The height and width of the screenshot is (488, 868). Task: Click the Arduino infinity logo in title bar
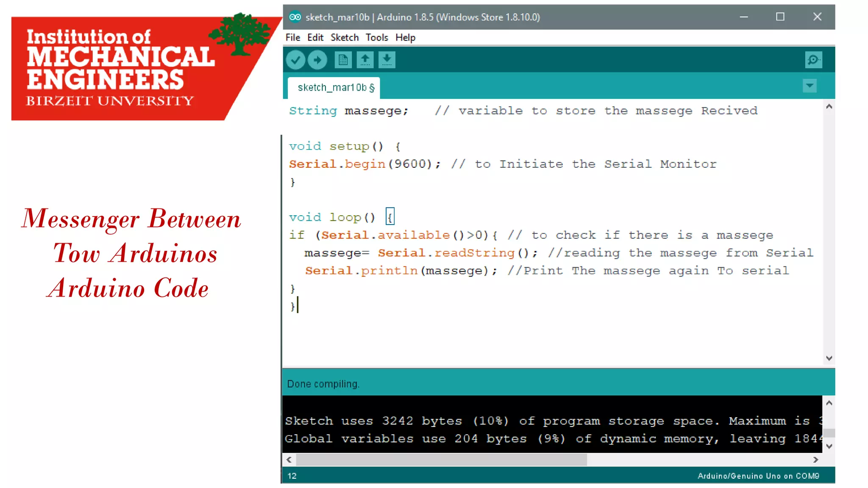(x=295, y=17)
